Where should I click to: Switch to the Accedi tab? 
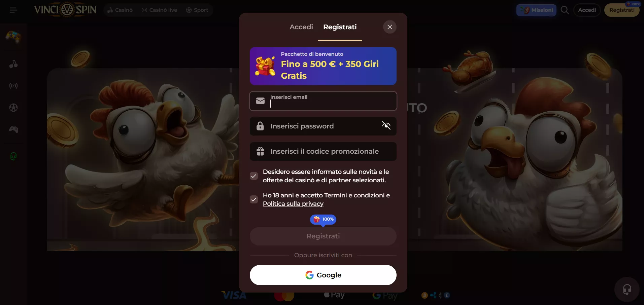click(301, 27)
